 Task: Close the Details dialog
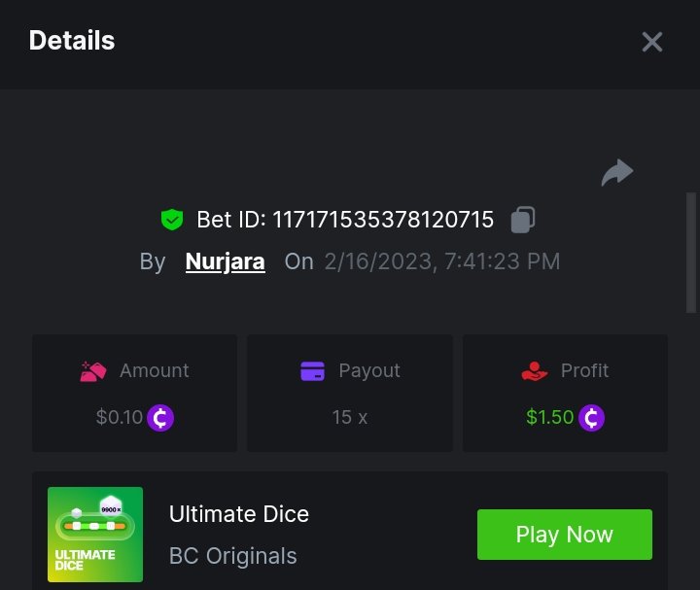point(651,42)
